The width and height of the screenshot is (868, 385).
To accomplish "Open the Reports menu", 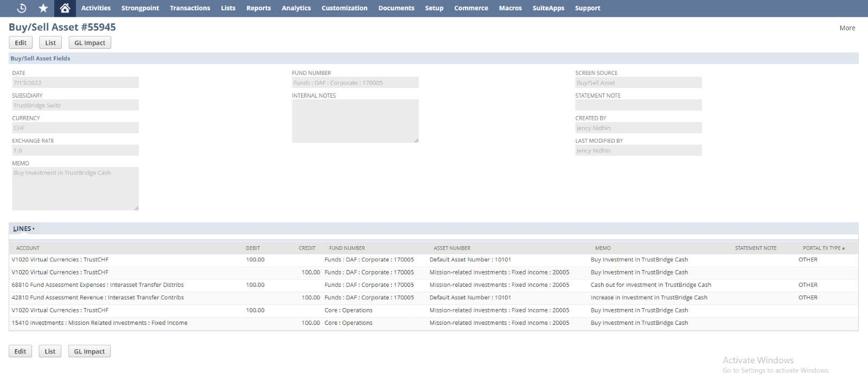I will coord(258,8).
